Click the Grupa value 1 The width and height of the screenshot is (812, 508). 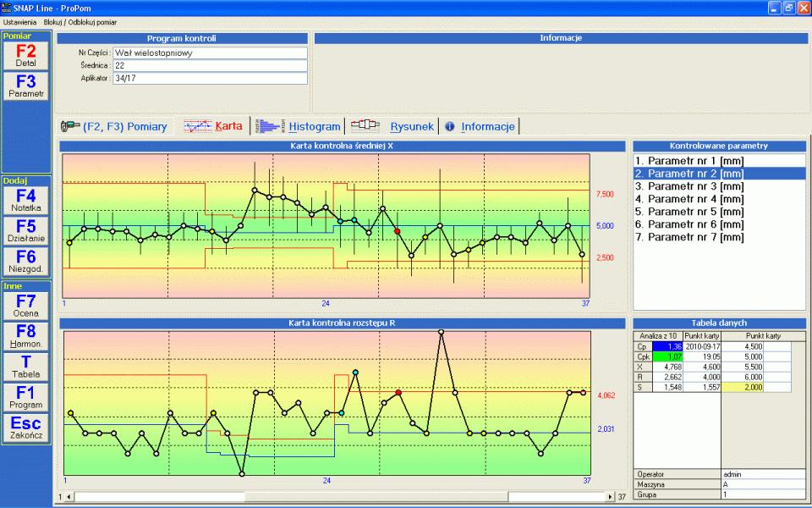[x=763, y=494]
